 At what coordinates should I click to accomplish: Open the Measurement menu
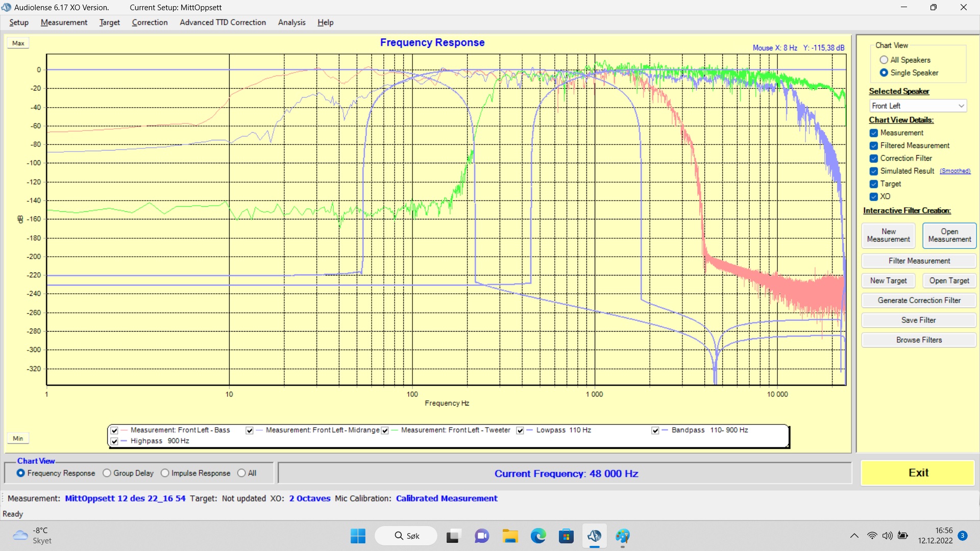64,22
